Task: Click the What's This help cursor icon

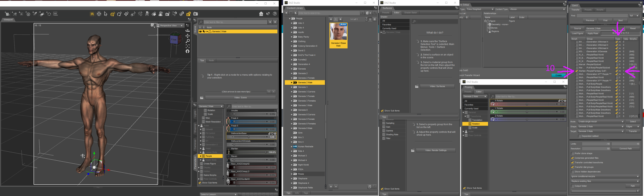Action: pos(268,14)
